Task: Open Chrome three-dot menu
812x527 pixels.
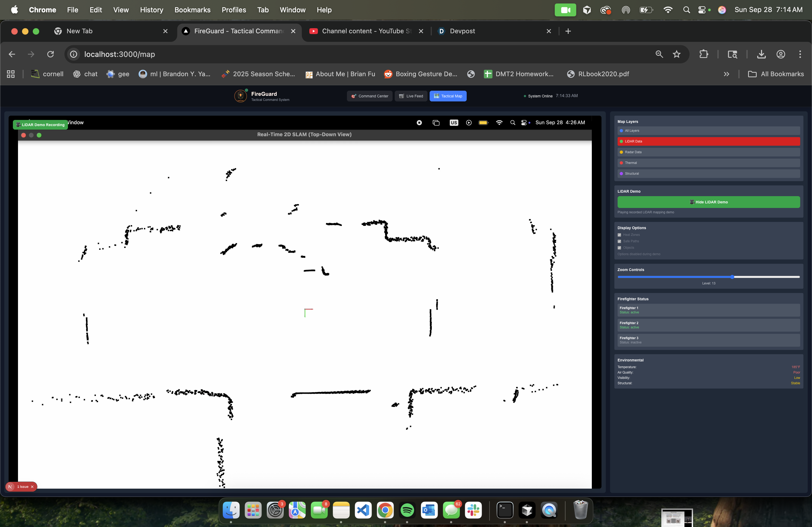Action: pyautogui.click(x=800, y=54)
